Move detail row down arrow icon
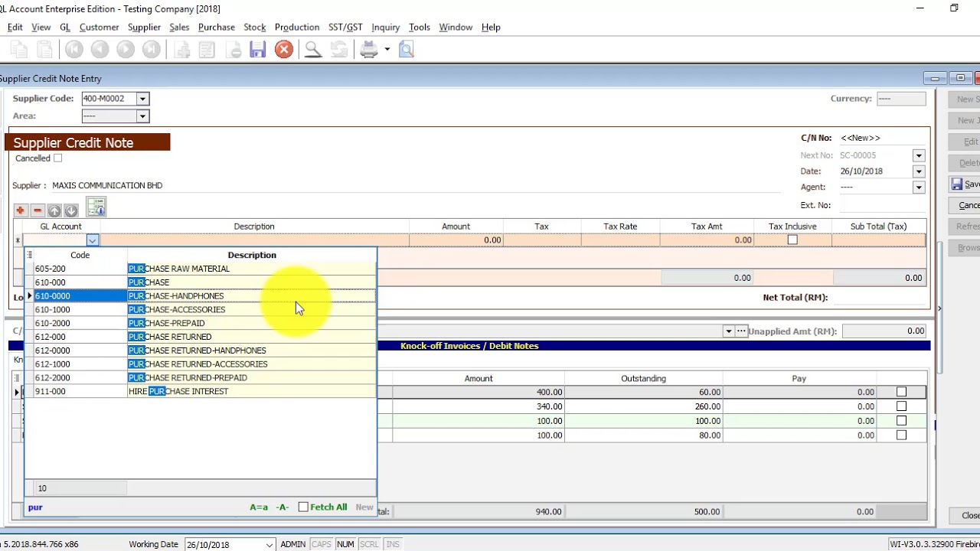Image resolution: width=980 pixels, height=551 pixels. [x=71, y=210]
